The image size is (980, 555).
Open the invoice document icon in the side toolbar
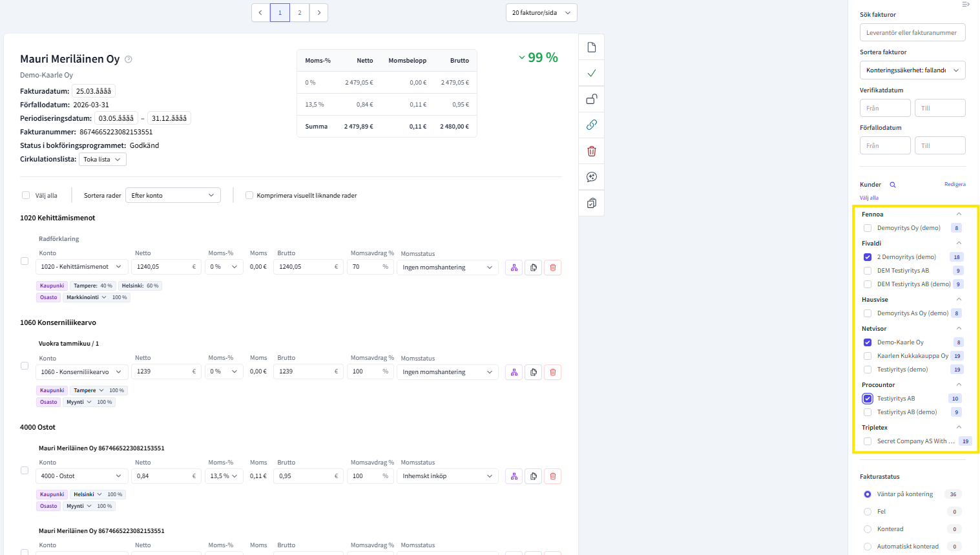(591, 47)
